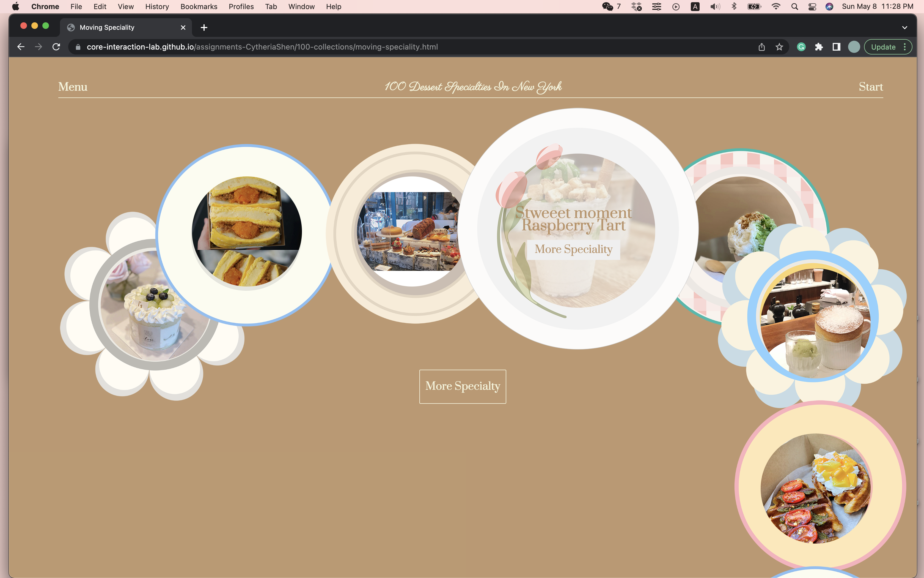Click the circled play icon in menu bar
Screen dimensions: 924x578
click(676, 7)
